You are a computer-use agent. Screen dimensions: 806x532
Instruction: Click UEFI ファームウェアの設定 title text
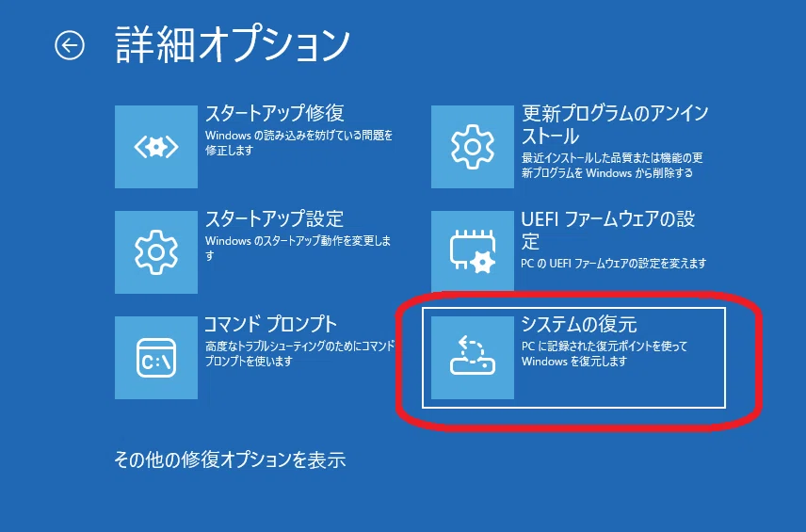pos(608,230)
